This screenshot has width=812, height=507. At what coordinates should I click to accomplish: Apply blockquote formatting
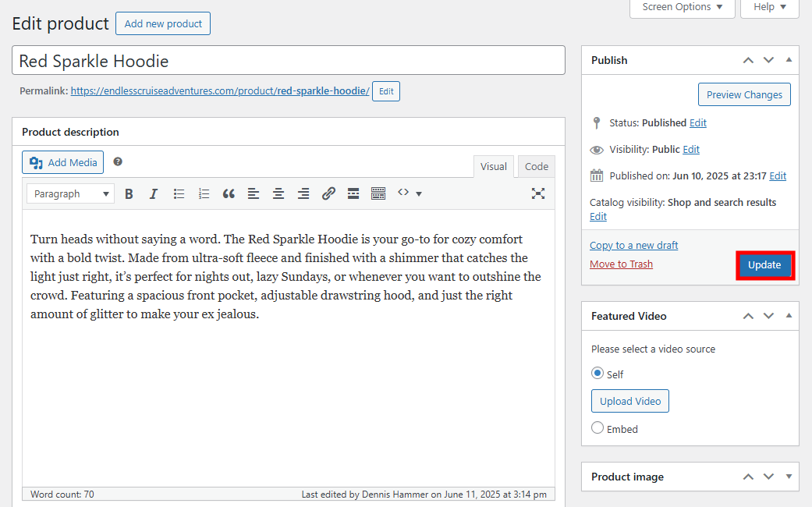229,193
